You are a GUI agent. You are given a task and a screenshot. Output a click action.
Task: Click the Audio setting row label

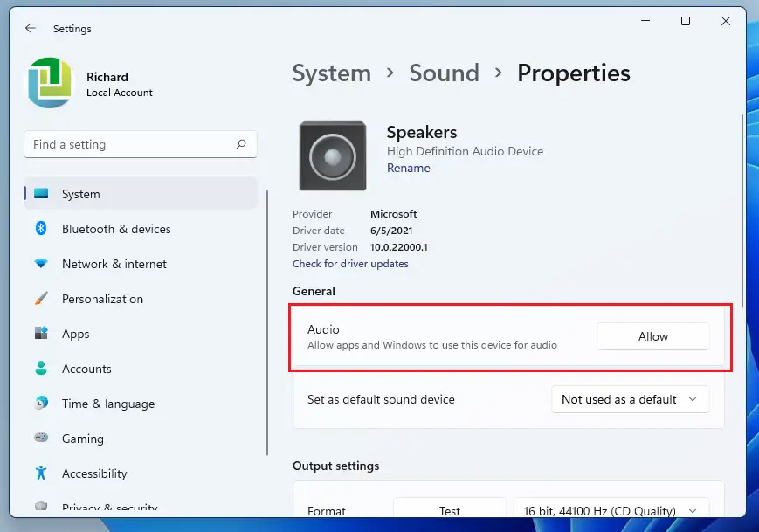pos(323,329)
